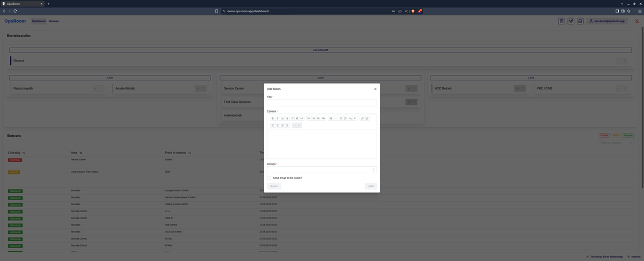Image resolution: width=644 pixels, height=261 pixels.
Task: Click the Title input field
Action: point(321,102)
